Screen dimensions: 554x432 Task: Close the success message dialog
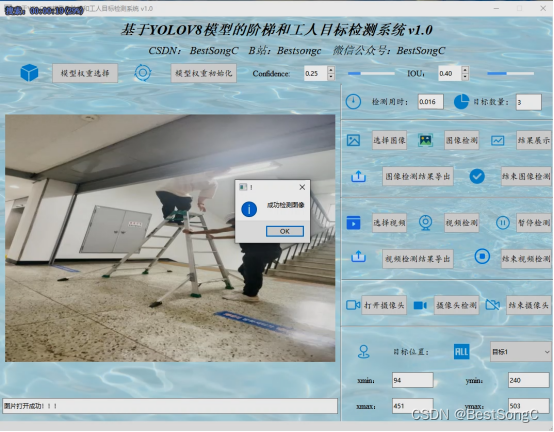302,187
